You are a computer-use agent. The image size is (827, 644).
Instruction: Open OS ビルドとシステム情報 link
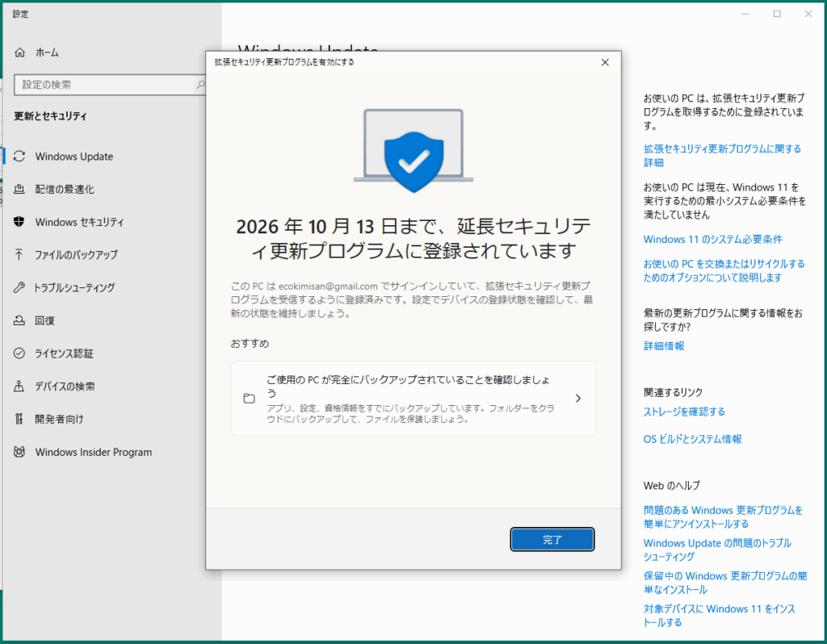coord(692,439)
